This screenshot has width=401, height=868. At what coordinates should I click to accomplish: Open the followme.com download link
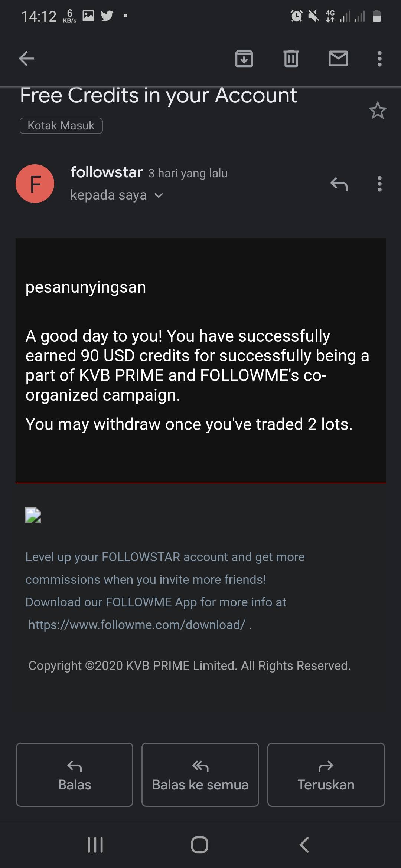click(x=137, y=625)
